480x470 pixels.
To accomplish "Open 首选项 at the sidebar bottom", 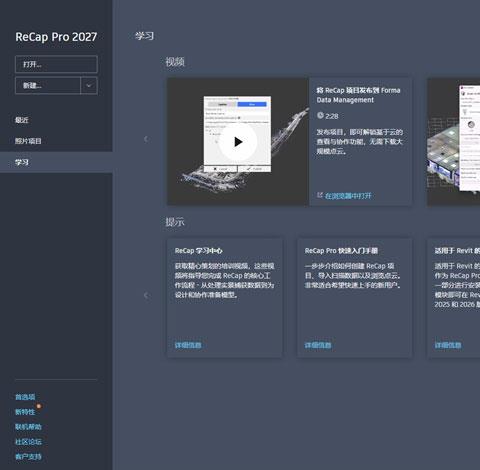I will pos(25,397).
